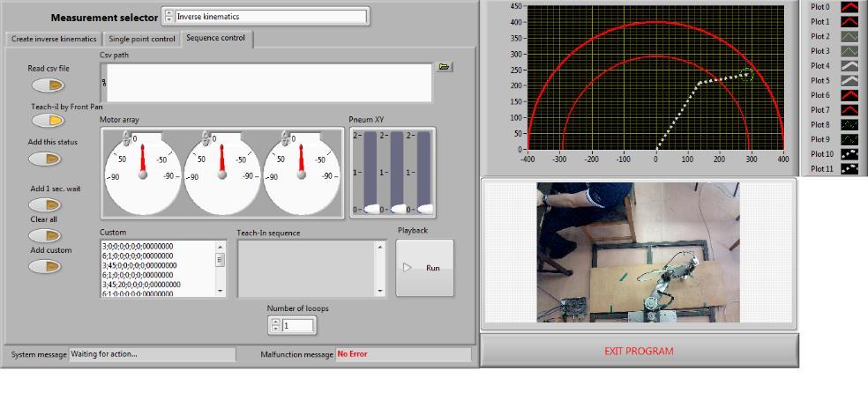Click the Custom list scroll-down arrow
Viewport: 868px width, 393px height.
tap(221, 291)
